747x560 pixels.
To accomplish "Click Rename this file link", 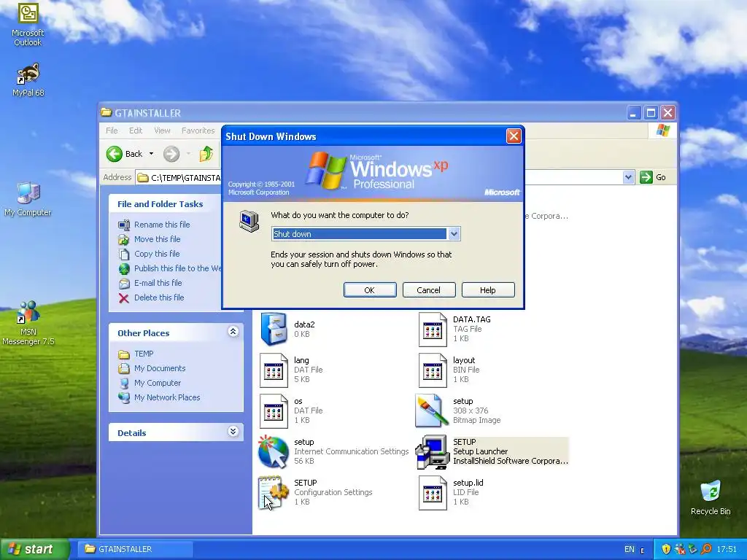I will tap(162, 225).
